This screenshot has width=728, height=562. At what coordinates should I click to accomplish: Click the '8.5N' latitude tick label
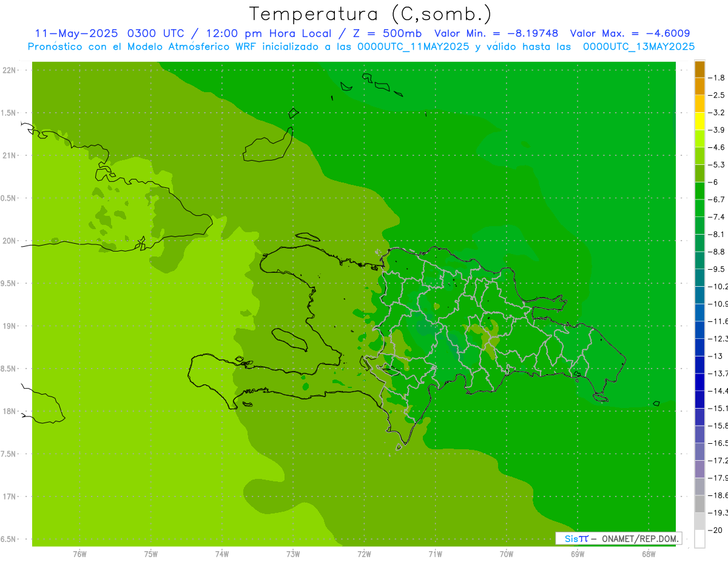(x=8, y=369)
